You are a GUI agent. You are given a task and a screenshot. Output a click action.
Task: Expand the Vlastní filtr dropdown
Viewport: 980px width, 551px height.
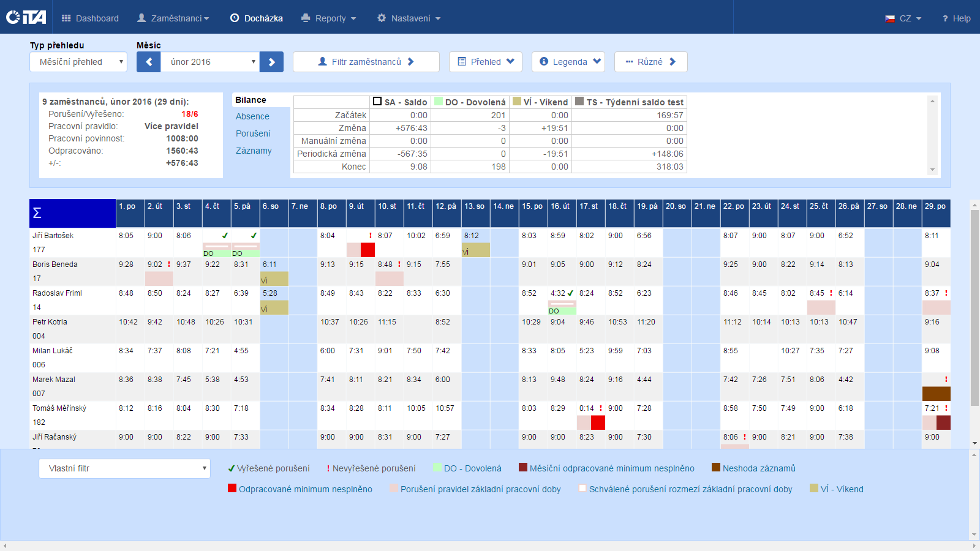[x=125, y=468]
